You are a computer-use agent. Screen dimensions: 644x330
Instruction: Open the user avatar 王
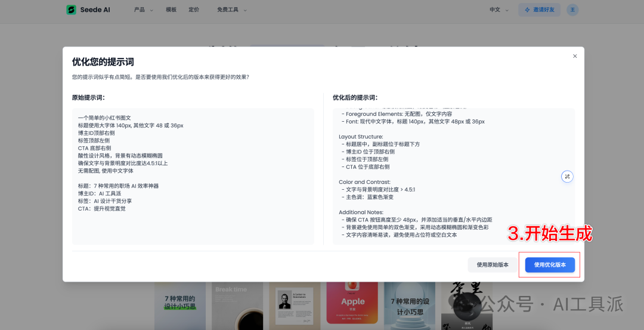point(572,10)
